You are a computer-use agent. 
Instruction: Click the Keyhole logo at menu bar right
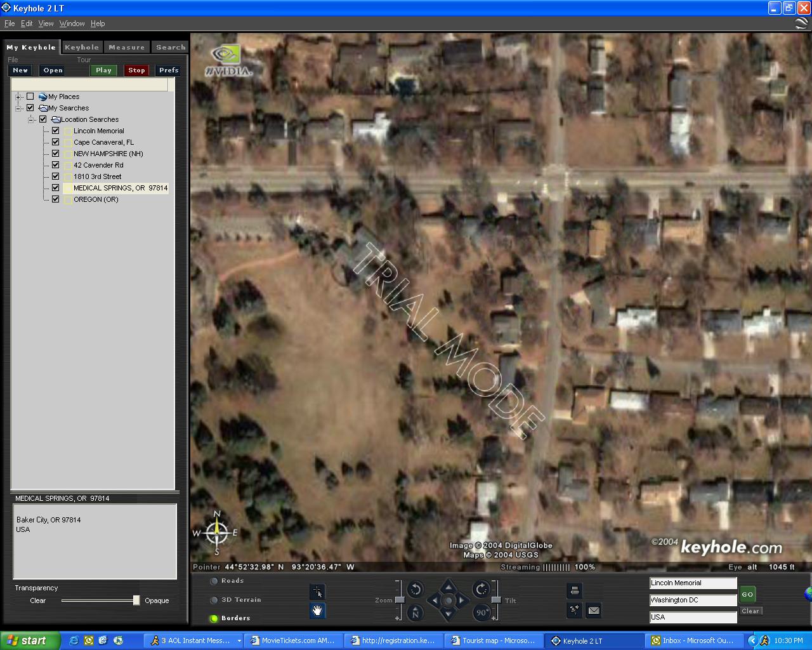point(802,23)
